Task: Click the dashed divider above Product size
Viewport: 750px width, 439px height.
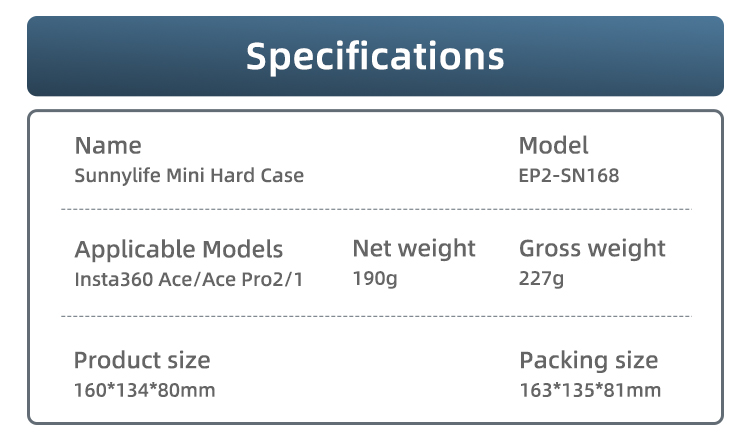Action: coord(375,316)
